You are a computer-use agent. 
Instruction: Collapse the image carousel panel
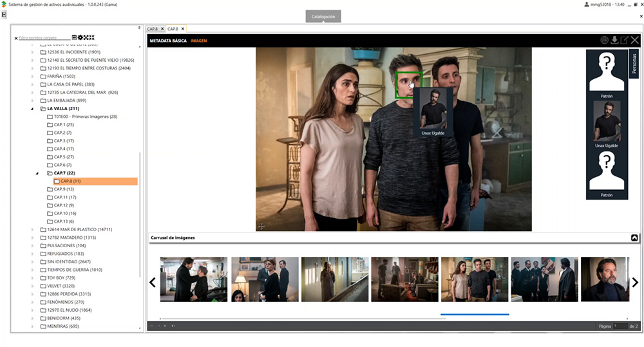(634, 238)
